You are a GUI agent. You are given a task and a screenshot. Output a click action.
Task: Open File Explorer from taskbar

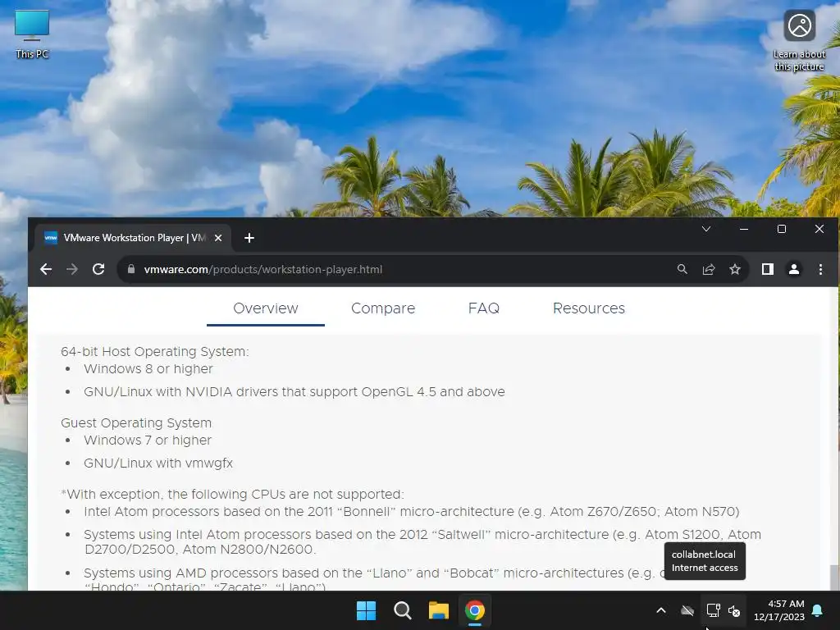tap(438, 610)
